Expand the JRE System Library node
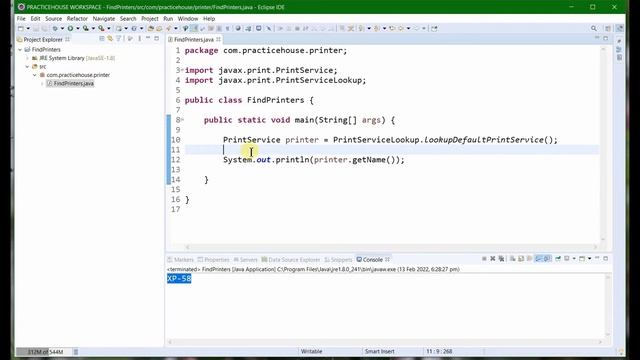Image resolution: width=640 pixels, height=360 pixels. [x=27, y=58]
